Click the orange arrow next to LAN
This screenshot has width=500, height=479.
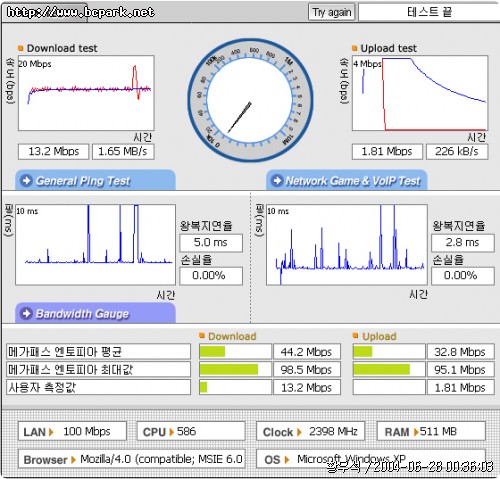(x=51, y=432)
